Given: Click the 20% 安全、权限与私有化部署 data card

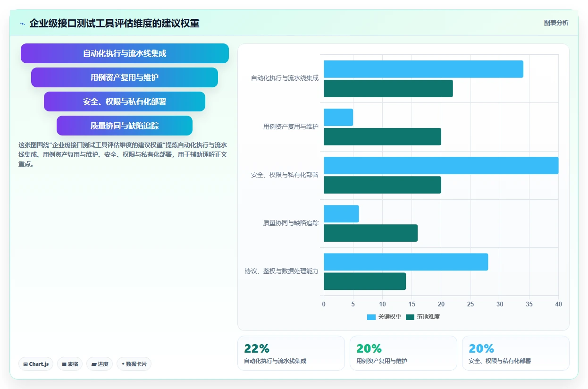Looking at the screenshot, I should click(x=516, y=353).
